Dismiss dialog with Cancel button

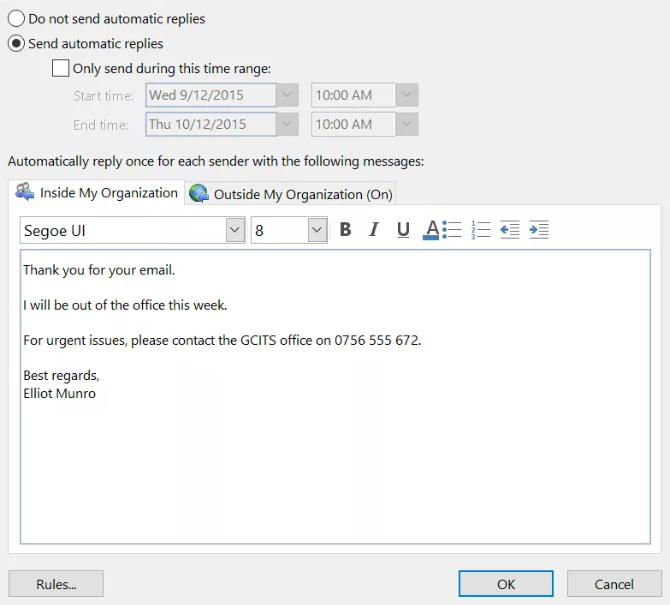614,584
